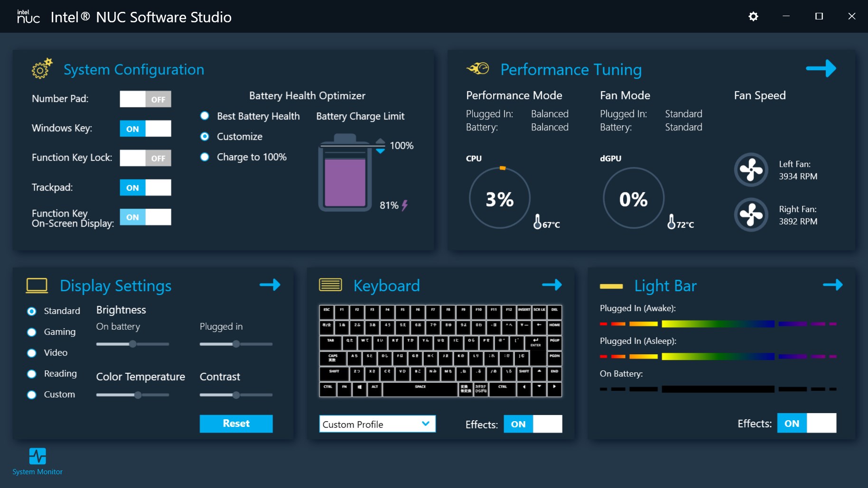Click Plugged In (Asleep) light bar colors

(x=718, y=357)
